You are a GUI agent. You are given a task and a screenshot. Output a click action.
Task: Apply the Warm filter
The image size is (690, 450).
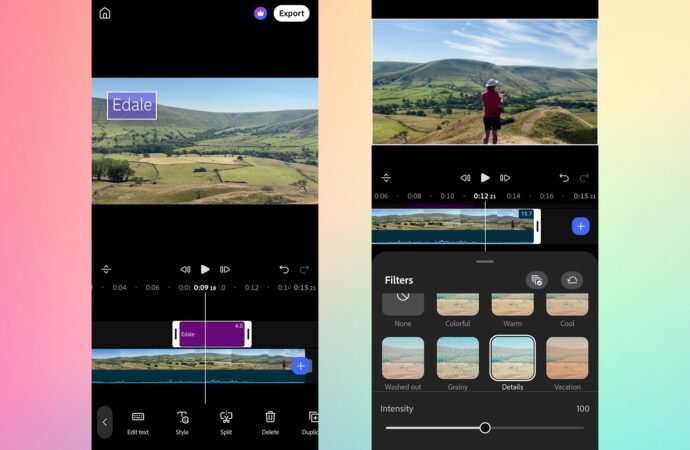pos(512,310)
